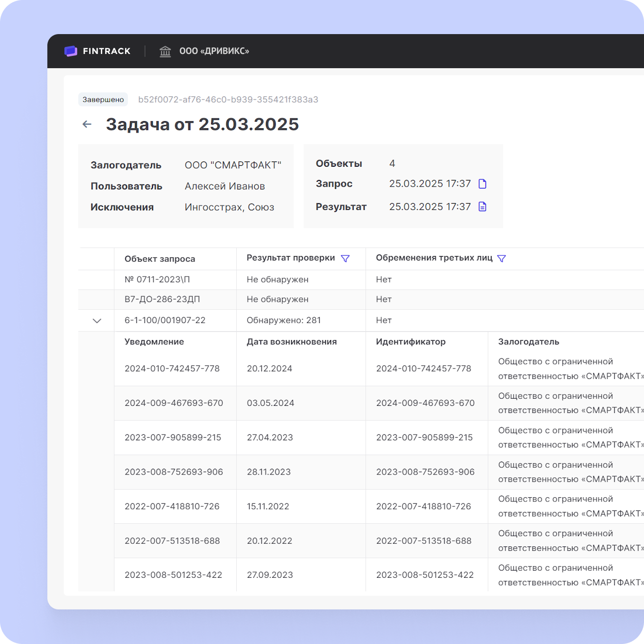The height and width of the screenshot is (644, 644).
Task: Open notification 2023-008-752693-906
Action: 174,472
